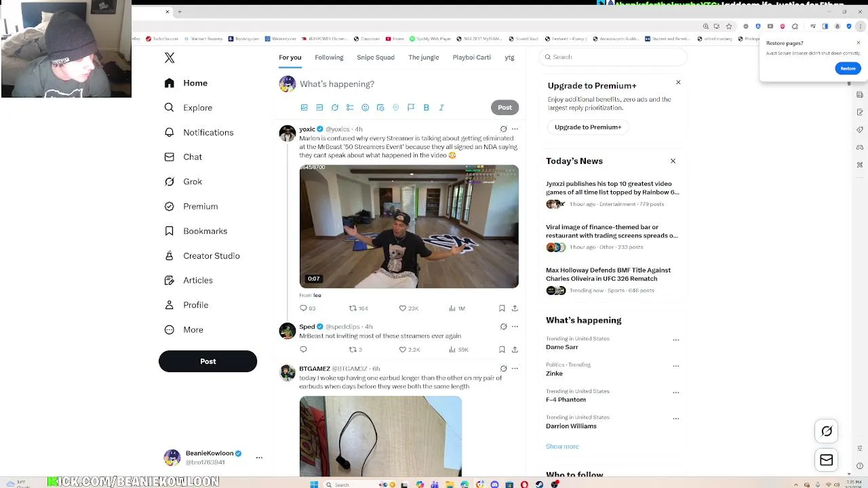Screen dimensions: 868x488
Task: Apply bold formatting in composer
Action: (x=426, y=108)
